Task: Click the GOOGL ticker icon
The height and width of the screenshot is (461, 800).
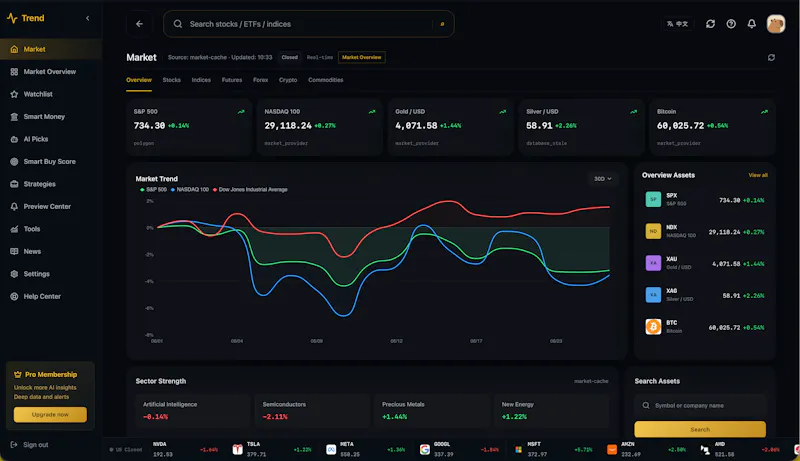Action: click(x=424, y=449)
